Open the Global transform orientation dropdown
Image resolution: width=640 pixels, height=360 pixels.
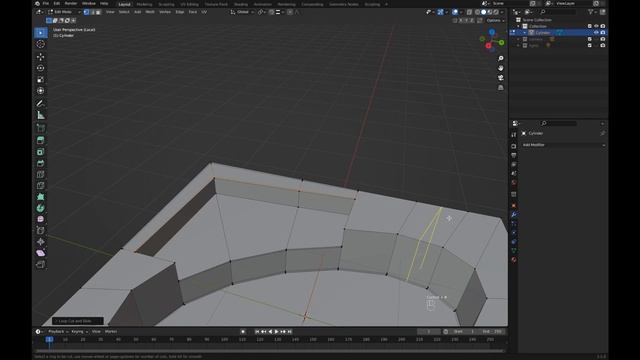point(242,12)
